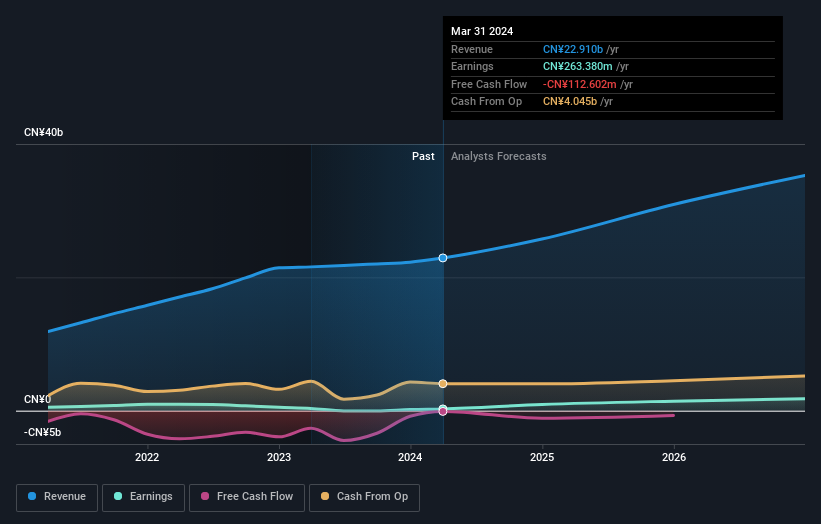Screen dimensions: 821x524
Task: Click the 2023 x-axis label
Action: 279,458
